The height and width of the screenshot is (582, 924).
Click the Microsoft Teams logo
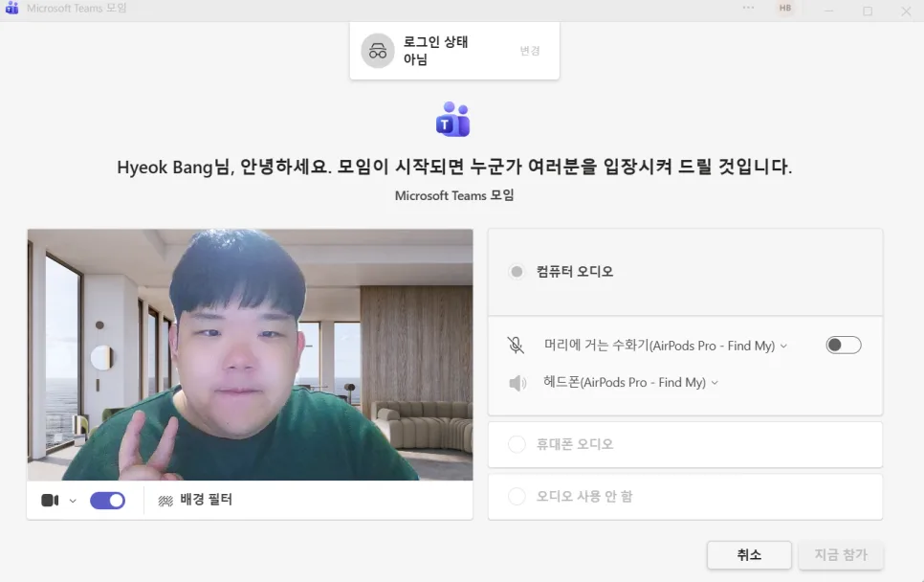coord(453,119)
